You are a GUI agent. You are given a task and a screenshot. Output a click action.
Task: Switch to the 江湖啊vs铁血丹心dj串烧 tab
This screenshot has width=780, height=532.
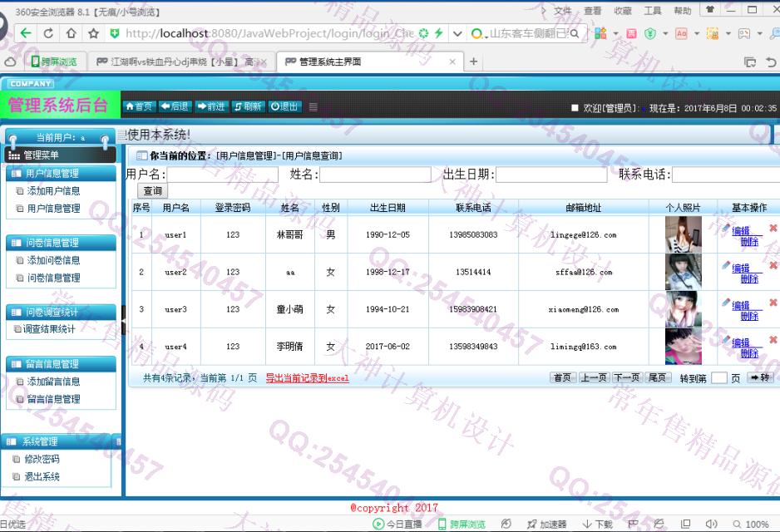181,62
